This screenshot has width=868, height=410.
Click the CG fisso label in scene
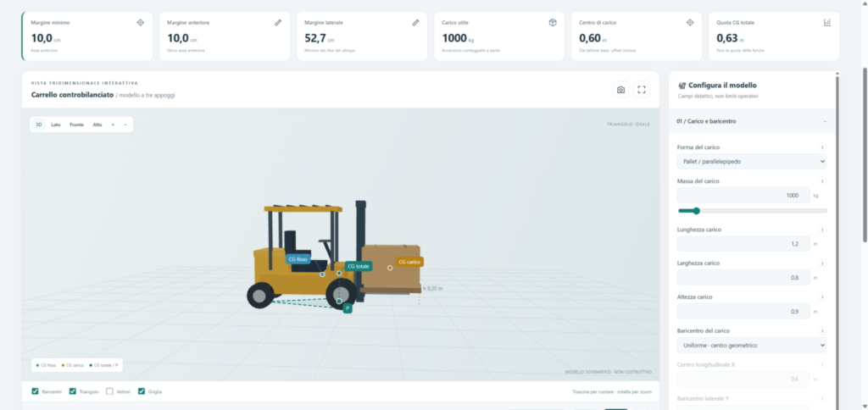click(298, 259)
